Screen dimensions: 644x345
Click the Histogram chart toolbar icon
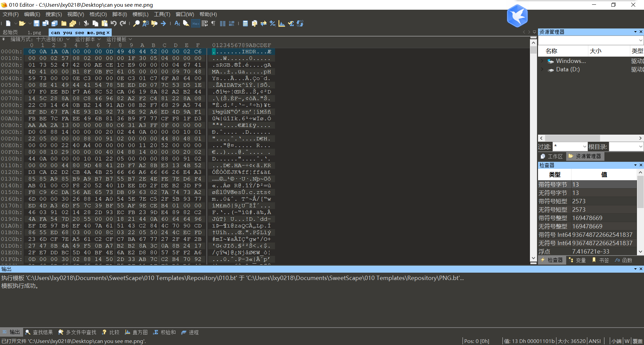click(282, 23)
